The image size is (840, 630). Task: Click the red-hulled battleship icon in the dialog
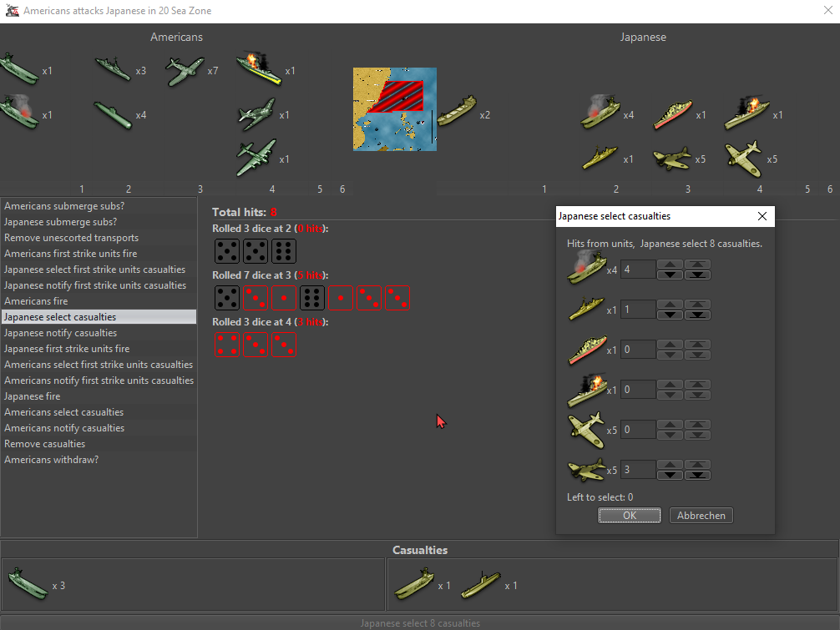click(x=588, y=350)
